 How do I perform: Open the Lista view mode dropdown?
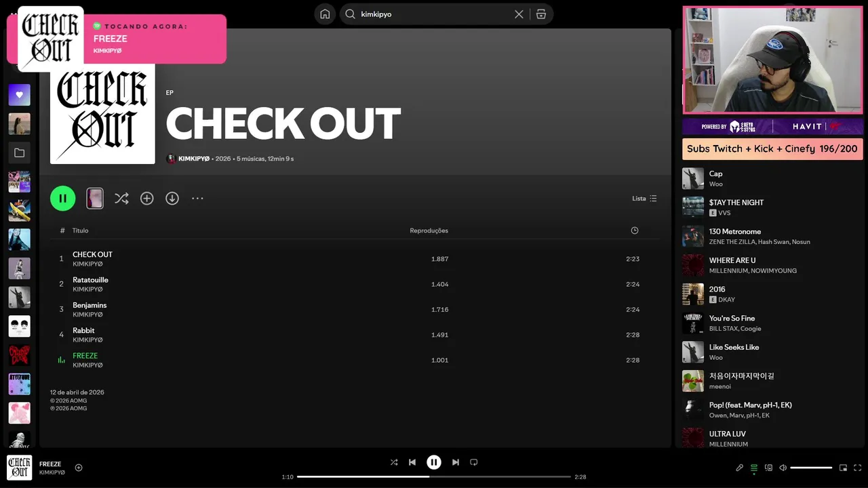(644, 199)
